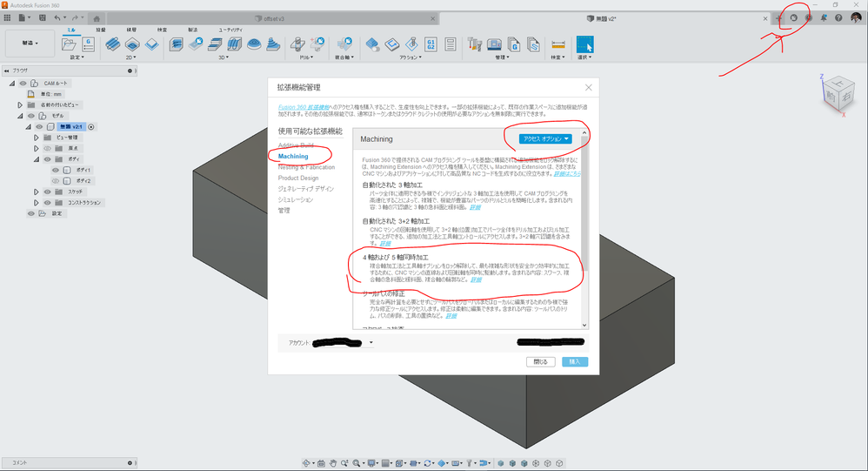Collapse the モデル node
868x471 pixels.
[x=20, y=116]
